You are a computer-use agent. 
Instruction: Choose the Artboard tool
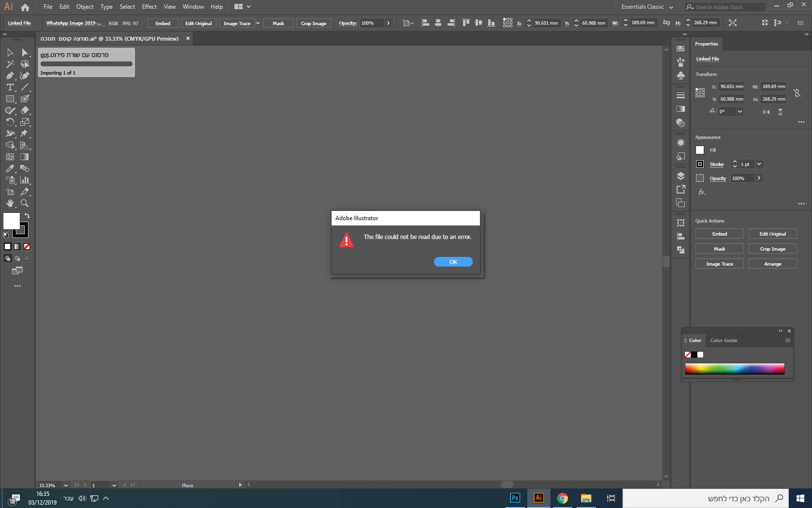pos(10,192)
